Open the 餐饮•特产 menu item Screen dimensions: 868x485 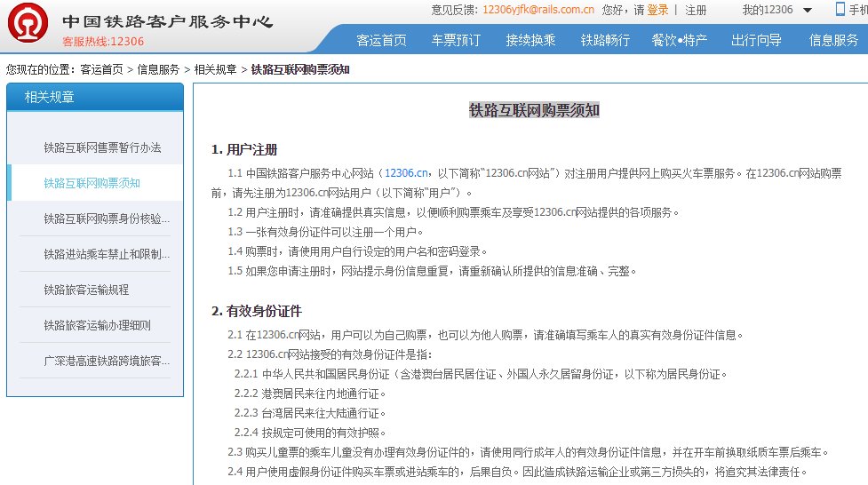pyautogui.click(x=680, y=40)
